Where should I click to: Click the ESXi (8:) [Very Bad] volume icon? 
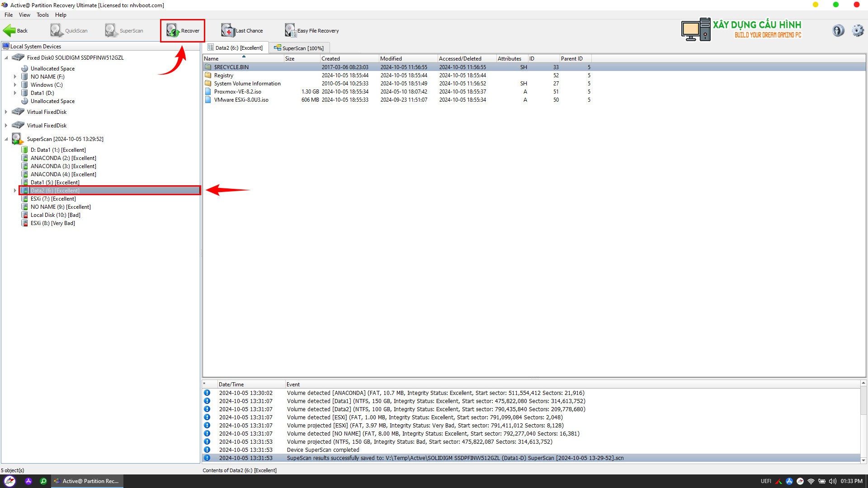[x=25, y=223]
